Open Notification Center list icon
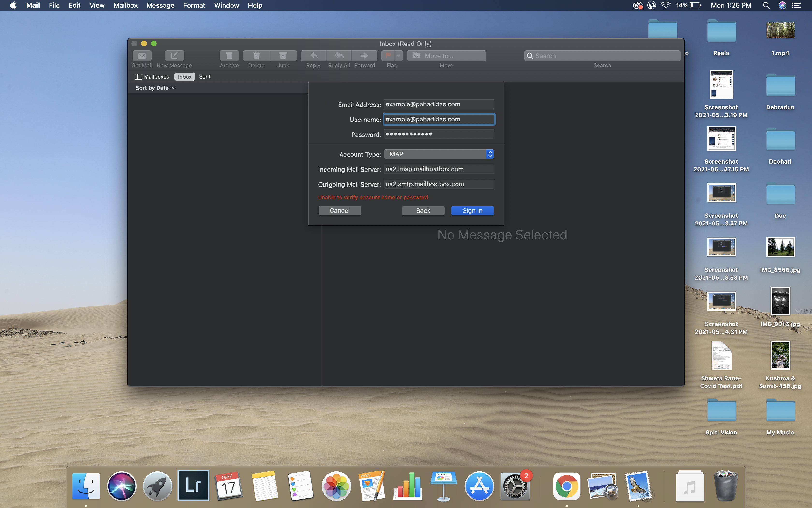 click(797, 5)
